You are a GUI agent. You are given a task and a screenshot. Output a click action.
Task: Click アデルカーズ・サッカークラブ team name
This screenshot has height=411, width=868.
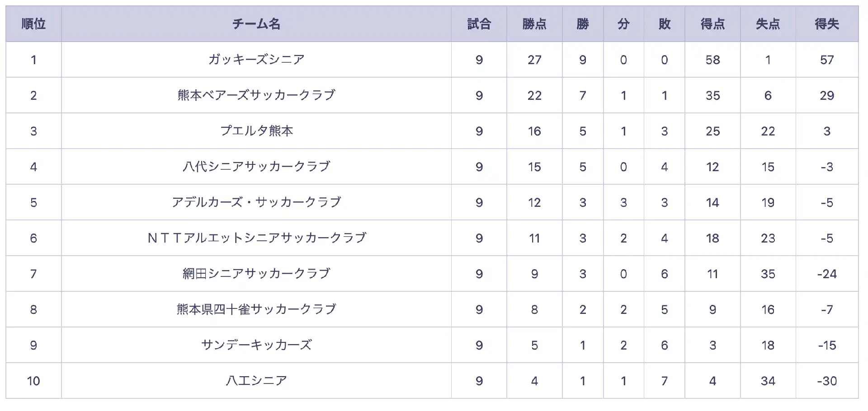point(256,202)
